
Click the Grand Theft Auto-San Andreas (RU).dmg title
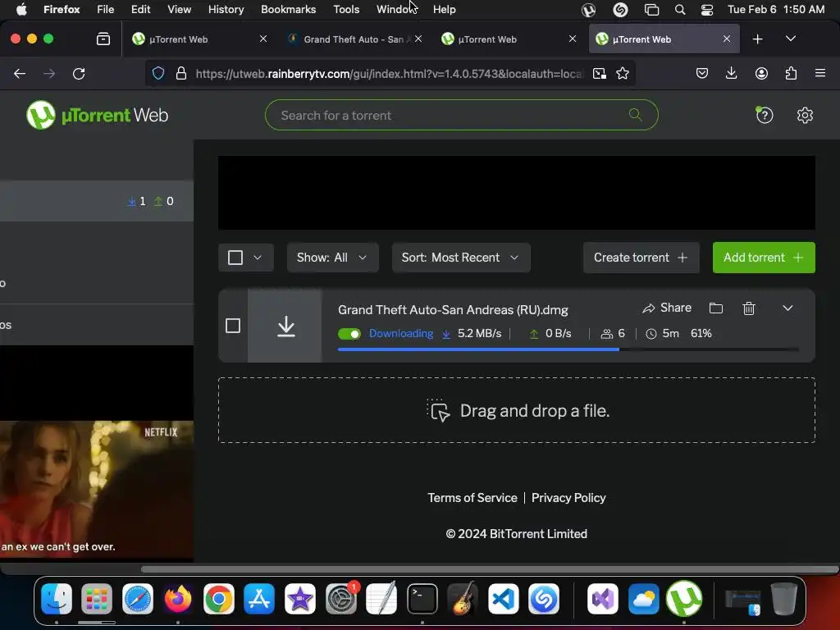453,309
